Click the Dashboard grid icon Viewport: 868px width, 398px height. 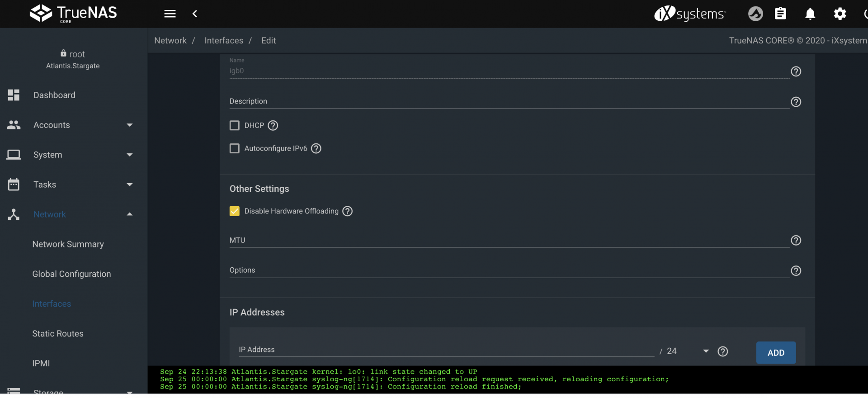tap(14, 95)
